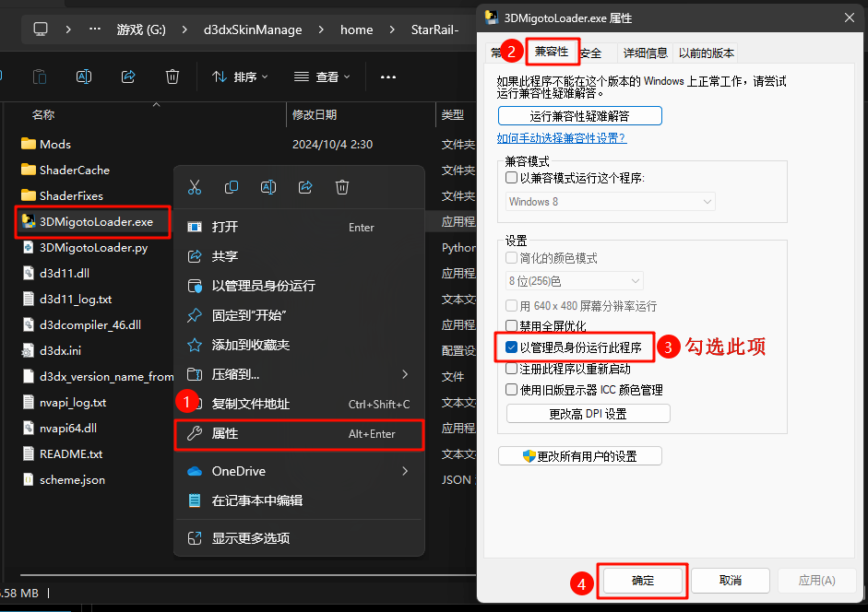The image size is (868, 612).
Task: Toggle 注册此程序以重新启动 checkbox
Action: coord(512,369)
